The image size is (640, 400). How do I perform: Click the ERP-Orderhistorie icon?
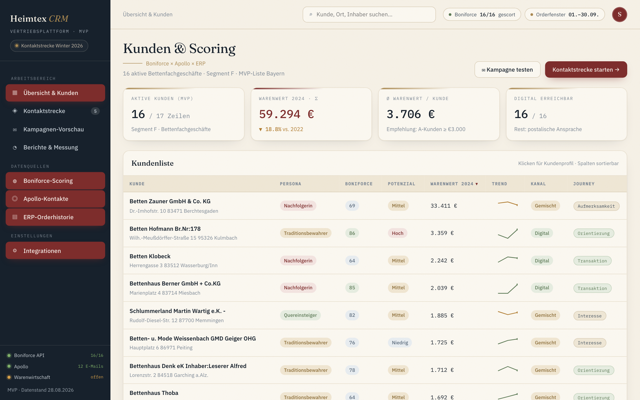[15, 217]
